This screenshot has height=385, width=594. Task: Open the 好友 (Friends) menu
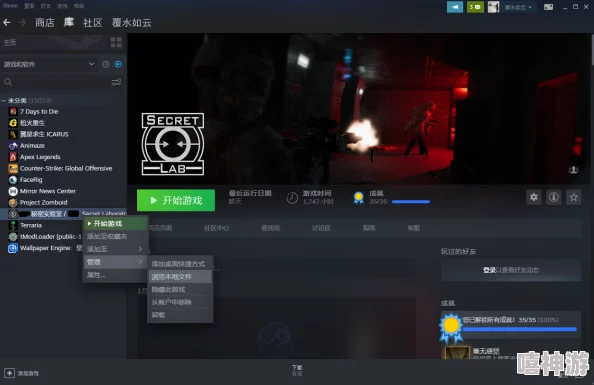tap(45, 6)
